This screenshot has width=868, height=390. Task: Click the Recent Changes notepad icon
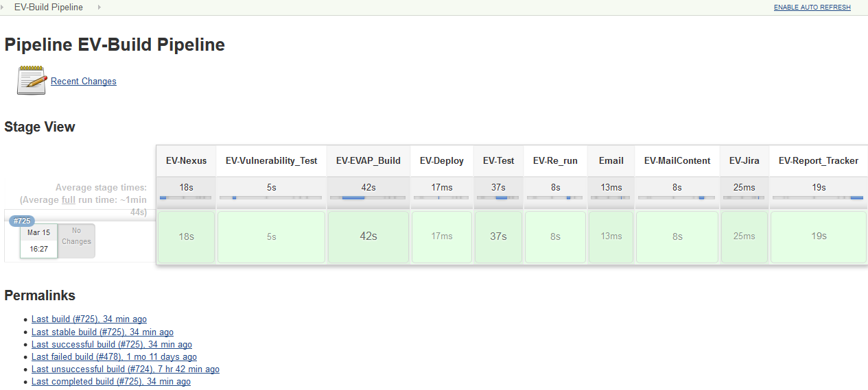pyautogui.click(x=32, y=80)
